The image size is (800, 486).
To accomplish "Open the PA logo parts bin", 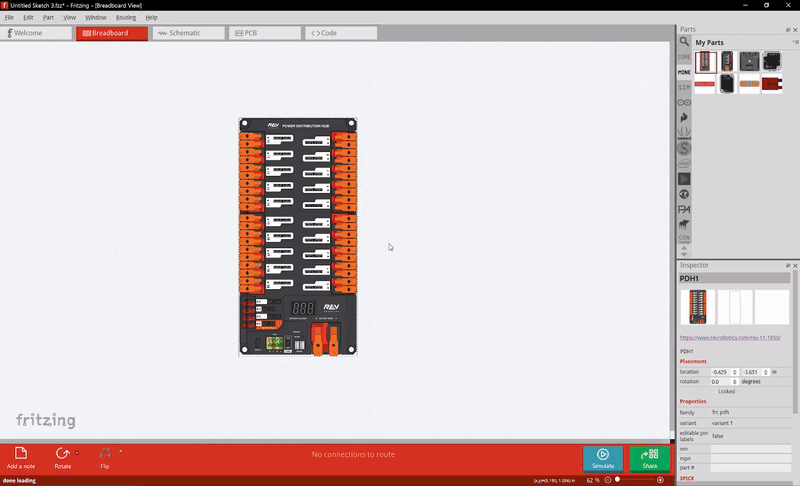I will click(684, 209).
